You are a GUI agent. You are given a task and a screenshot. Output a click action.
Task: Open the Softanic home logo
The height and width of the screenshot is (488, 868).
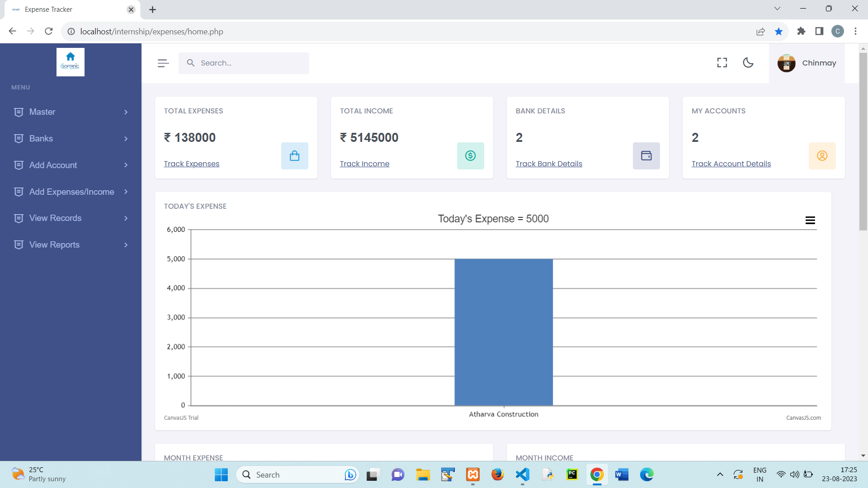70,62
